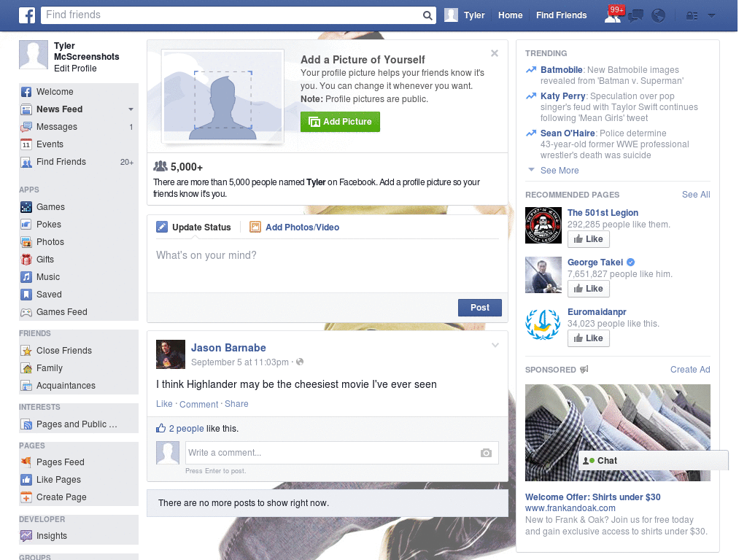
Task: Click the Pages Feed flag icon
Action: coord(26,462)
